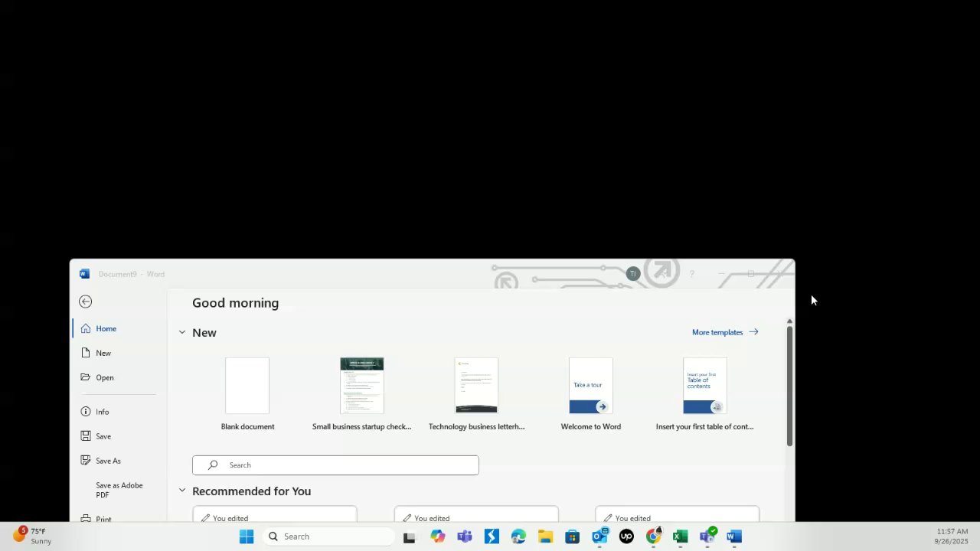Open the blue S app in taskbar
The height and width of the screenshot is (551, 980).
pyautogui.click(x=492, y=536)
